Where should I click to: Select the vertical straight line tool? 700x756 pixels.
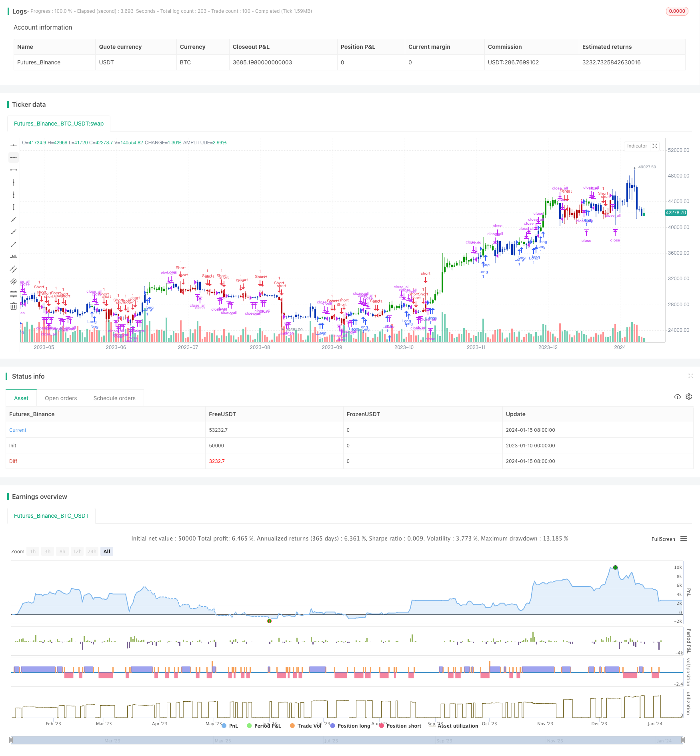tap(14, 182)
